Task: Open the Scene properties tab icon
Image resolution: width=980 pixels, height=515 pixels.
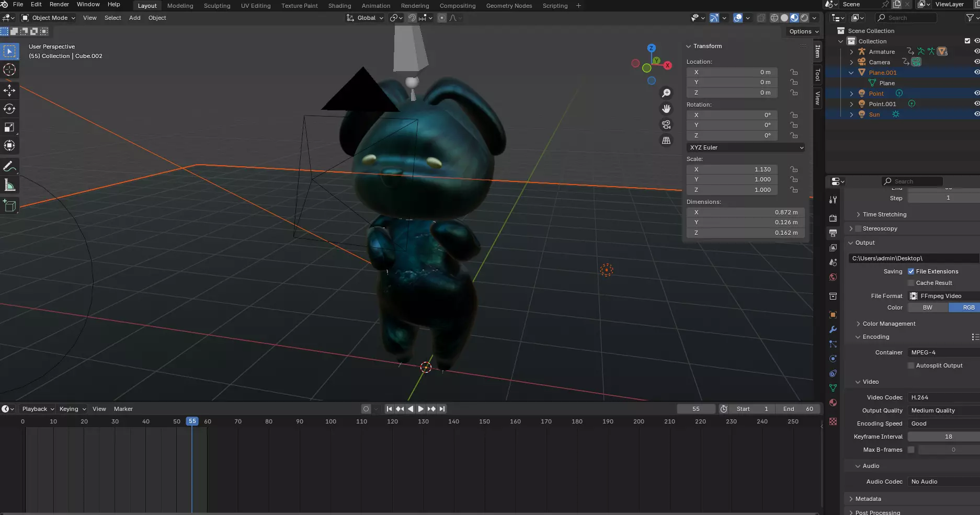Action: (833, 262)
